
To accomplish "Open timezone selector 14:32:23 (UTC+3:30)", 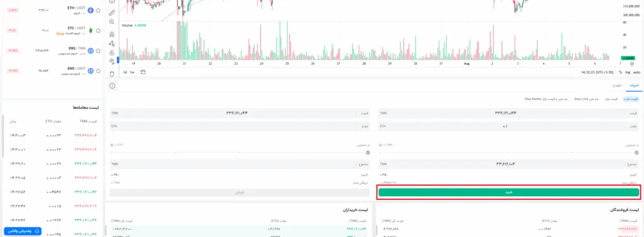I will [x=597, y=72].
